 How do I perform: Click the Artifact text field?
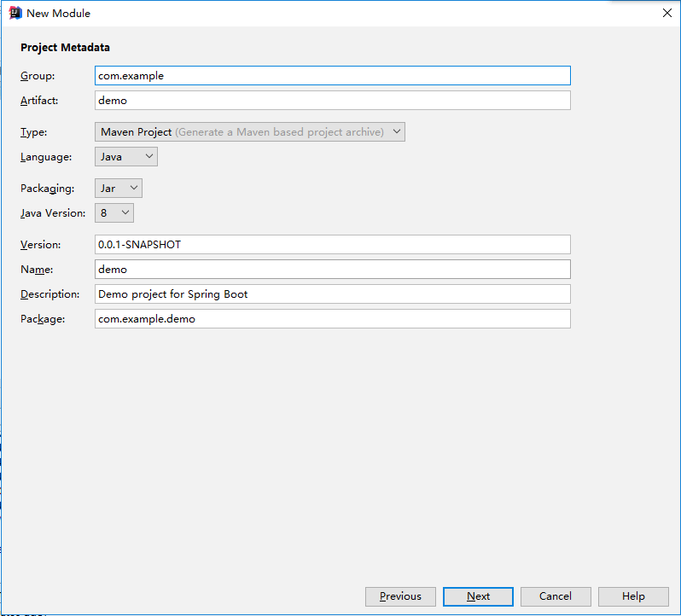tap(332, 101)
